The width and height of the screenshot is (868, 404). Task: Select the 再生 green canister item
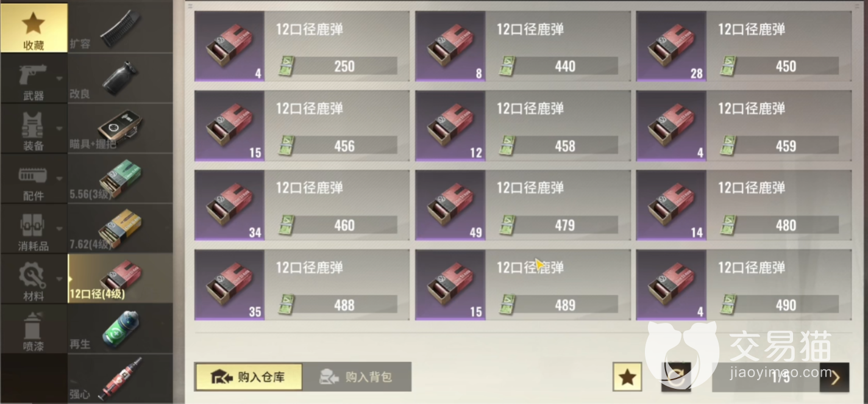pos(121,328)
